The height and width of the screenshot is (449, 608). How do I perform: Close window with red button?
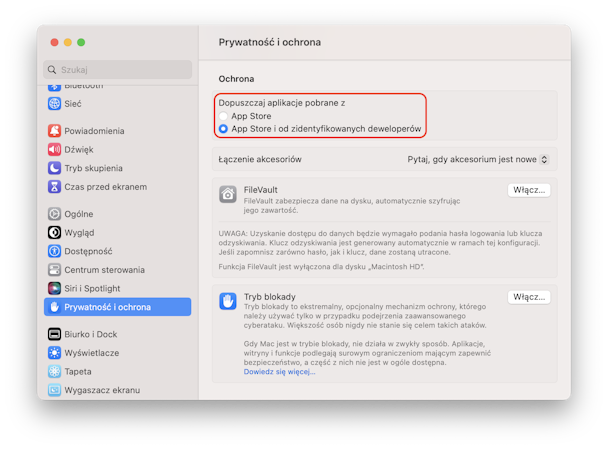55,42
